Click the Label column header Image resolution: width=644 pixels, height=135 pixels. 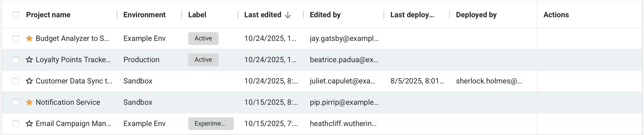click(197, 15)
